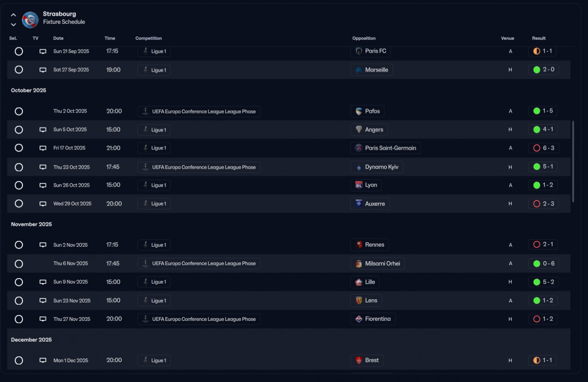Screen dimensions: 588x382
Task: Select the Auxerre match radio button
Action: coord(19,204)
